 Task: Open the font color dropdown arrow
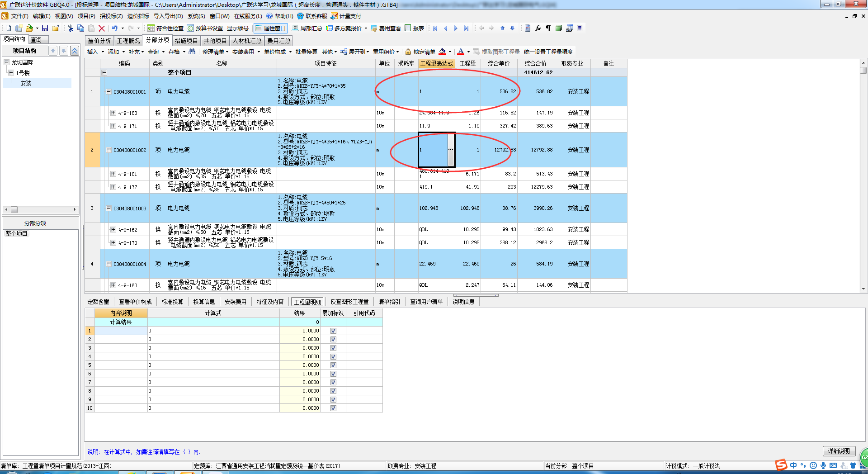click(x=468, y=52)
